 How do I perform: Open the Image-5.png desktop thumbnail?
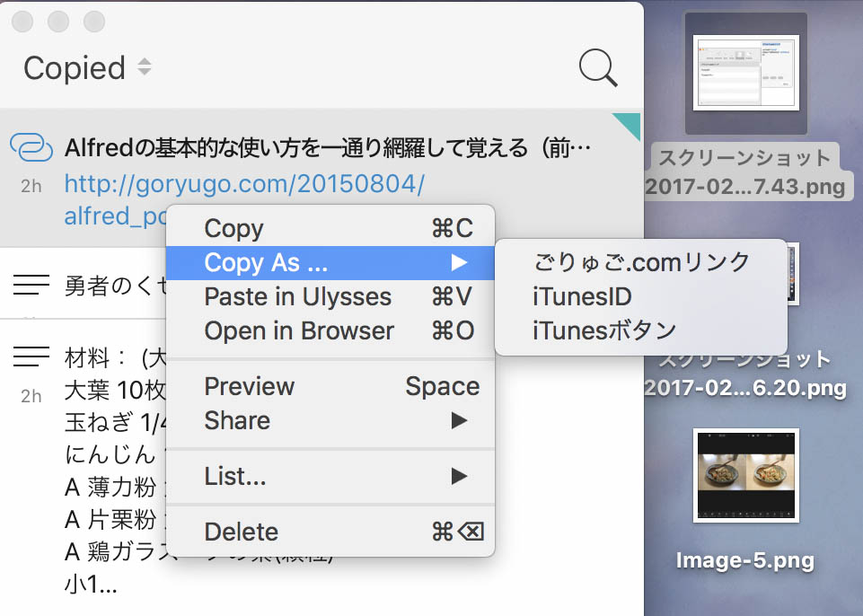(745, 476)
